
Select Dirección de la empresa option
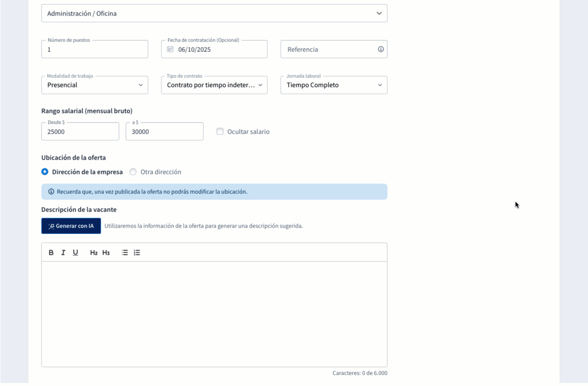45,172
